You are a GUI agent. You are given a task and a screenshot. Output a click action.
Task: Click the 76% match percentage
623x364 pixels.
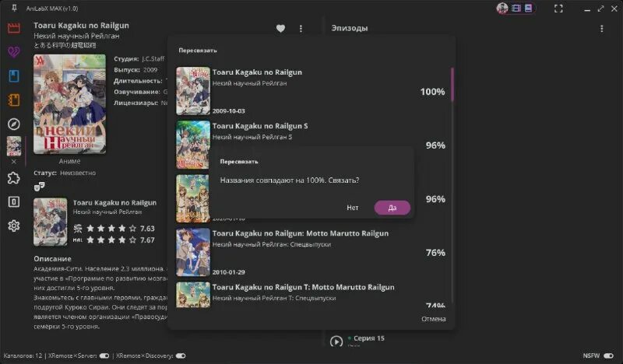pyautogui.click(x=435, y=253)
